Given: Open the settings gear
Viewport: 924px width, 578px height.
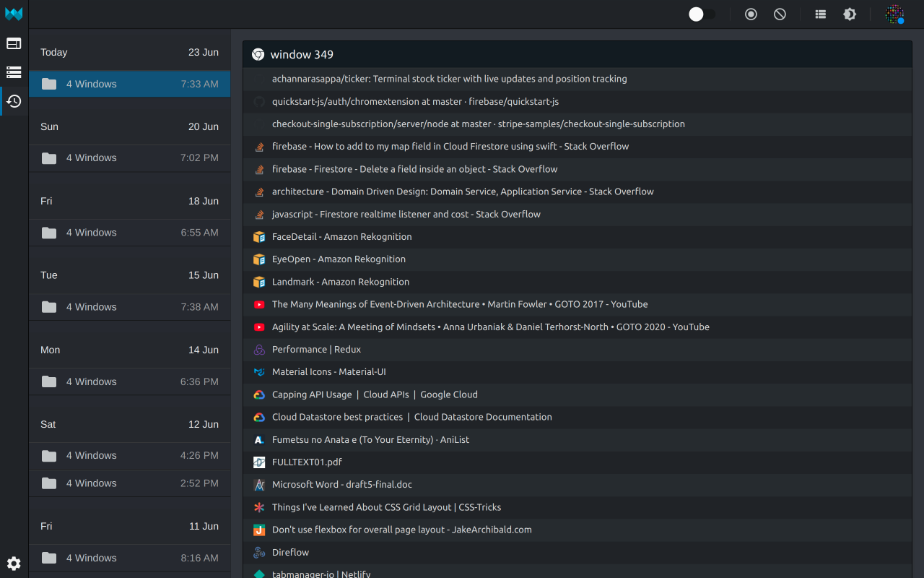Looking at the screenshot, I should 14,564.
